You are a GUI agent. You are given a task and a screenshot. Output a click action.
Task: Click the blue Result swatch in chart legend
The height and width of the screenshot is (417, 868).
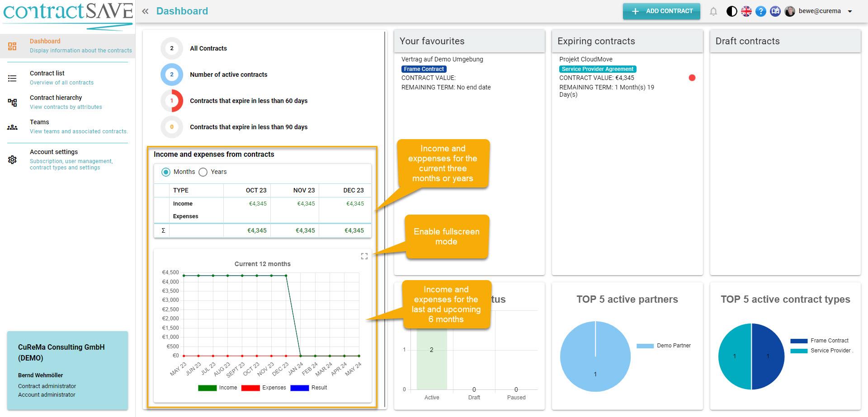[299, 388]
